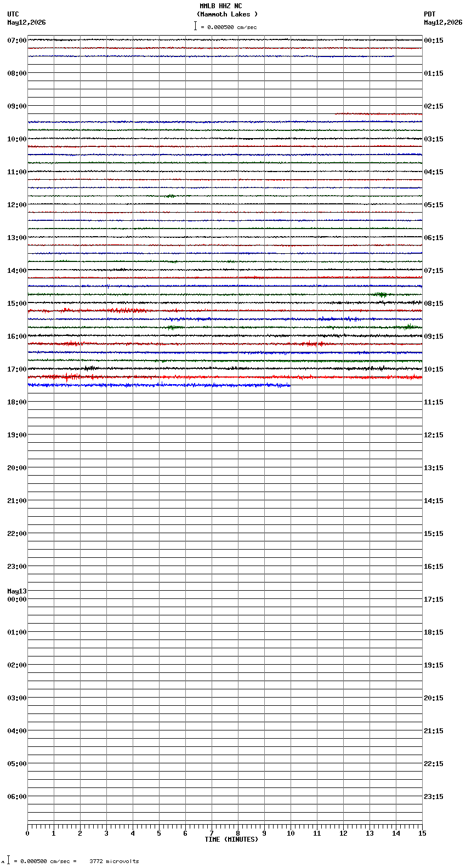This screenshot has width=466, height=868.
Task: Click the short red trace segment at 09:00
Action: click(378, 113)
